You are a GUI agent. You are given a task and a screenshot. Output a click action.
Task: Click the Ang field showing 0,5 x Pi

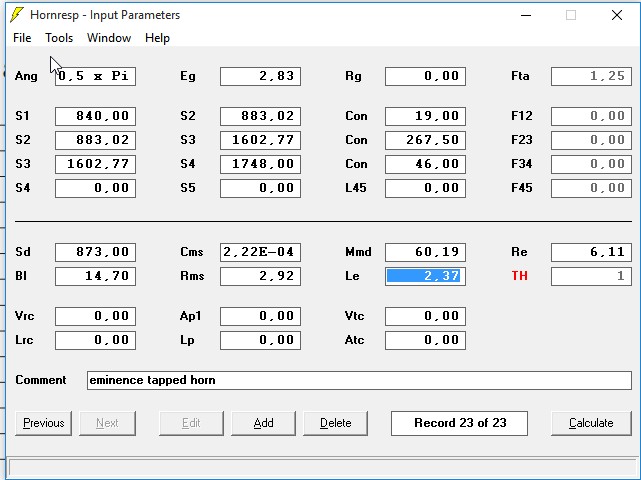click(x=95, y=76)
